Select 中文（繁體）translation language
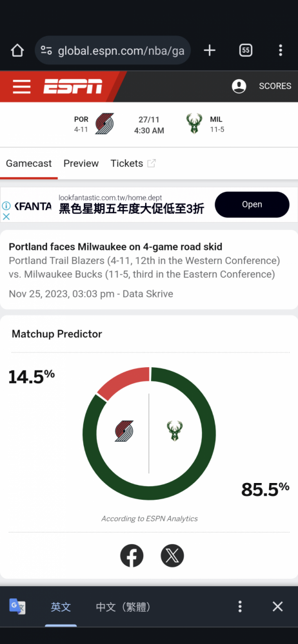 pos(123,607)
